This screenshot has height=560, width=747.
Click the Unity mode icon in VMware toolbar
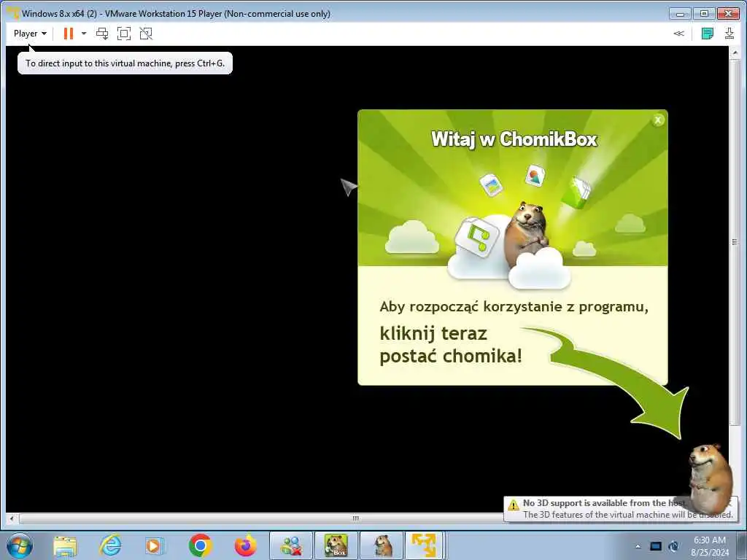click(x=146, y=34)
